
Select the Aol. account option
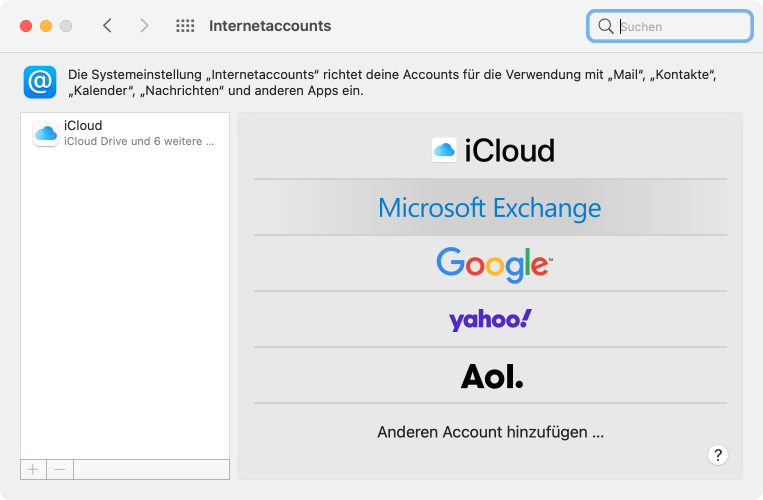pyautogui.click(x=491, y=376)
